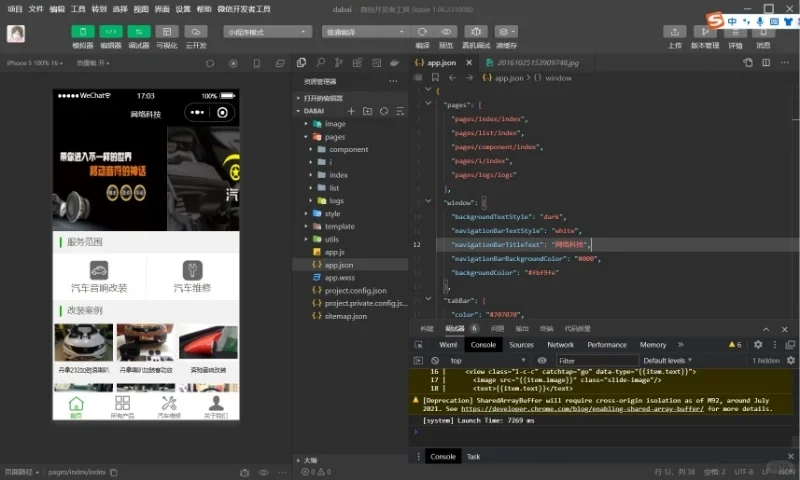Switch to the Performance devtools tab
Screen dimensions: 800x480
click(607, 345)
